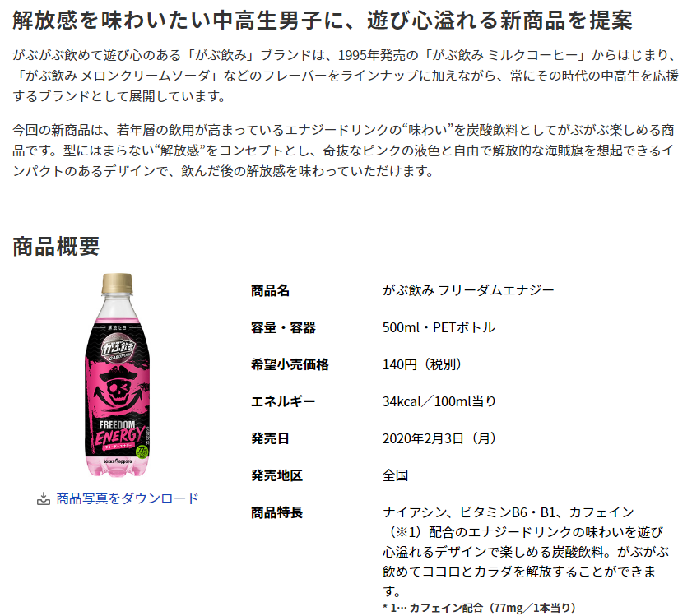Screen dimensions: 692x616
Task: Click the 商品特長 row label
Action: pos(276,512)
